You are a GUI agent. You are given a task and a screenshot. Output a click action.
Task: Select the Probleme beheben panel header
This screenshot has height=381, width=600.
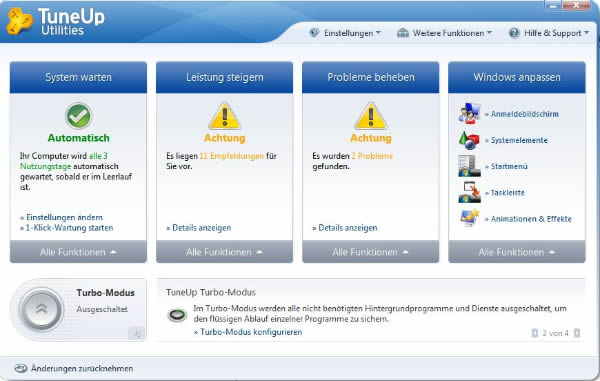pyautogui.click(x=371, y=77)
